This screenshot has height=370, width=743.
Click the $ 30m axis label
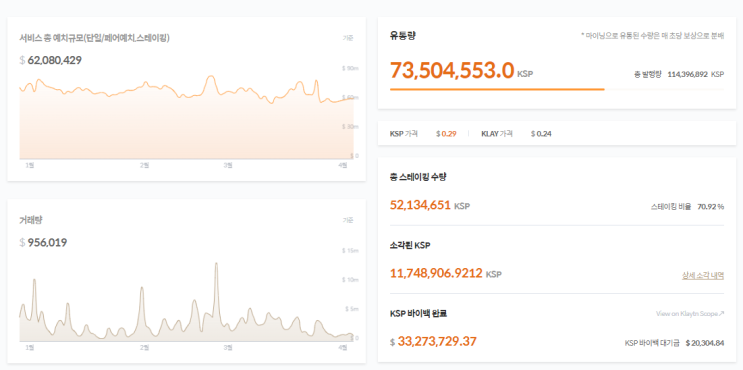coord(350,127)
